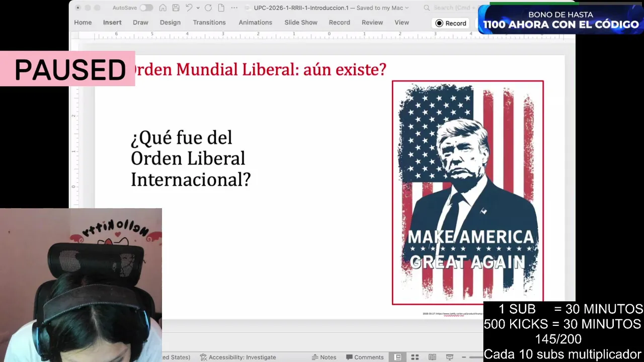Switch to the Transitions tab
The image size is (644, 362).
[x=209, y=23]
